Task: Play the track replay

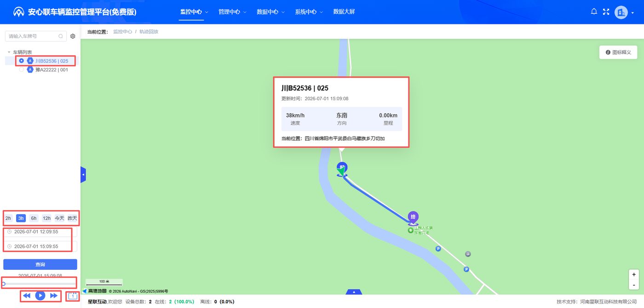Action: click(40, 296)
